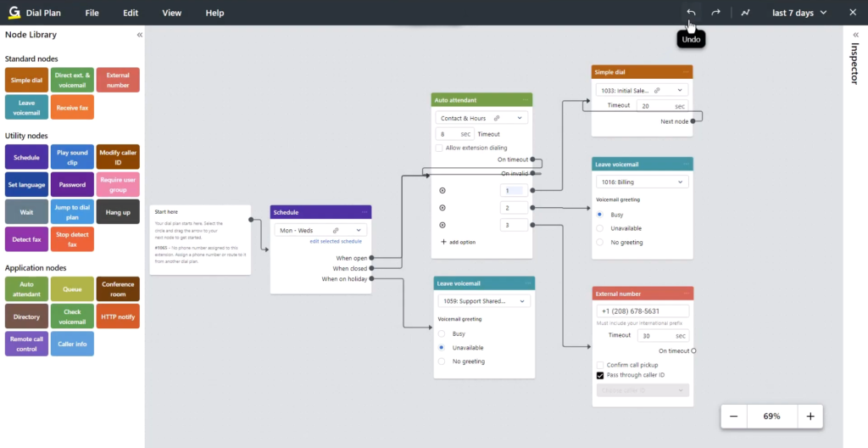Viewport: 868px width, 448px height.
Task: Select the purple Schedule node in library
Action: [26, 158]
